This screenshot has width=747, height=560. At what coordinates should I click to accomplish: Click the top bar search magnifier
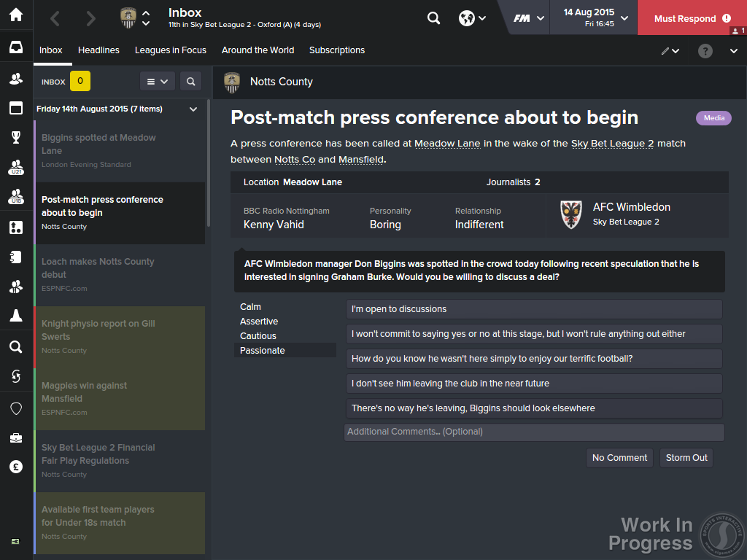point(433,18)
